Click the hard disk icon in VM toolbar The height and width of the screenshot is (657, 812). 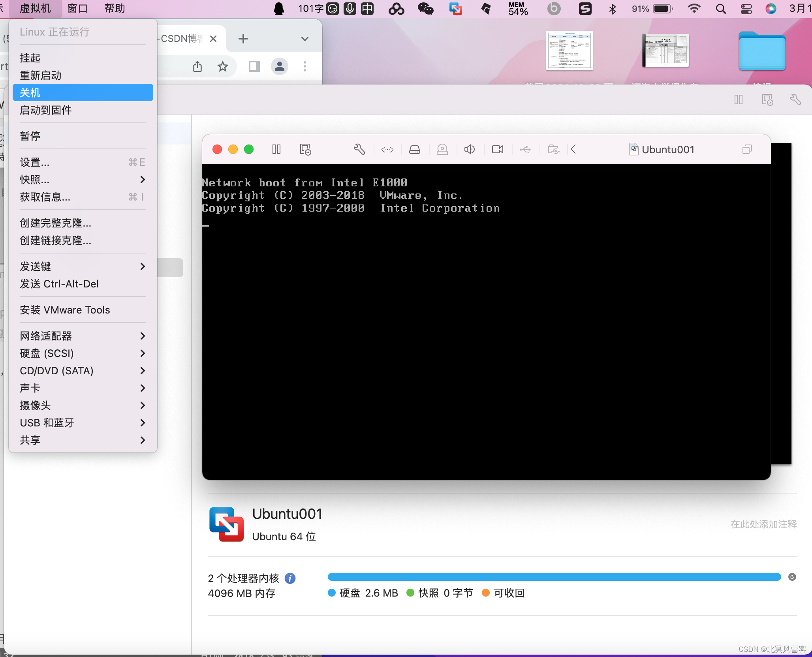click(415, 149)
